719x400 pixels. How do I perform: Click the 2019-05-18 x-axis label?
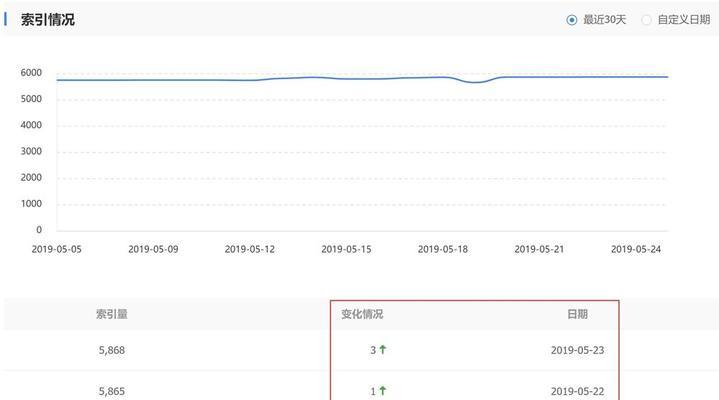click(442, 249)
